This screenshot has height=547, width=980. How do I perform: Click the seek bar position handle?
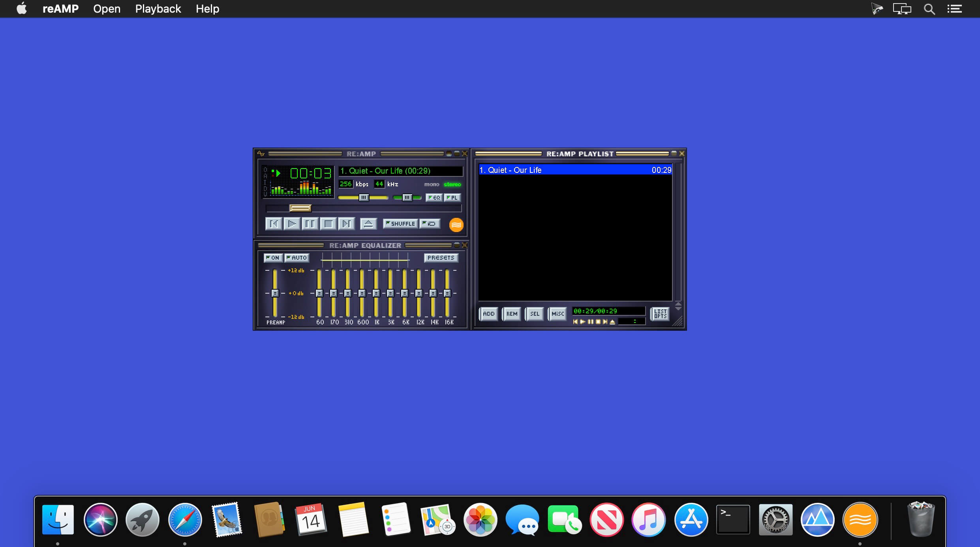point(300,208)
